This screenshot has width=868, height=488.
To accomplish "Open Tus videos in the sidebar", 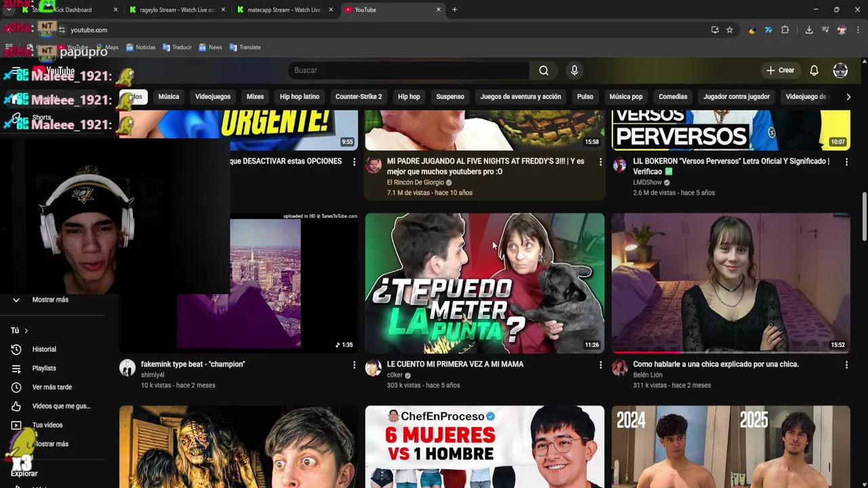I will tap(47, 426).
